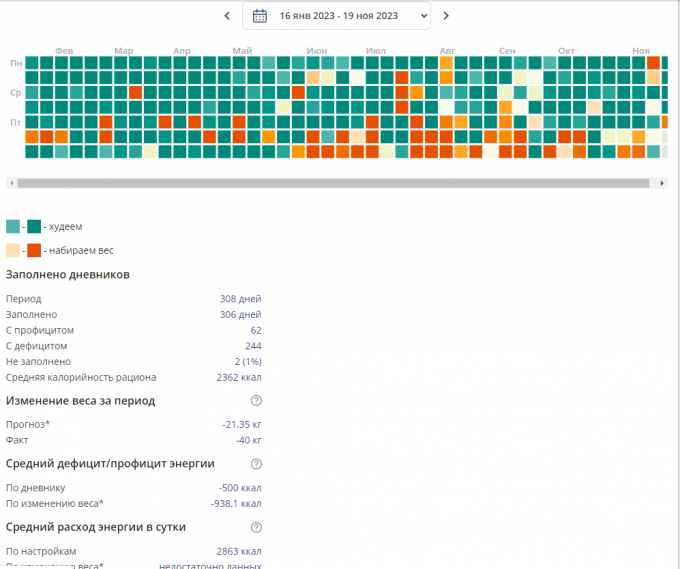Click the 244 value for С дефицитом
The height and width of the screenshot is (569, 680).
click(x=253, y=346)
